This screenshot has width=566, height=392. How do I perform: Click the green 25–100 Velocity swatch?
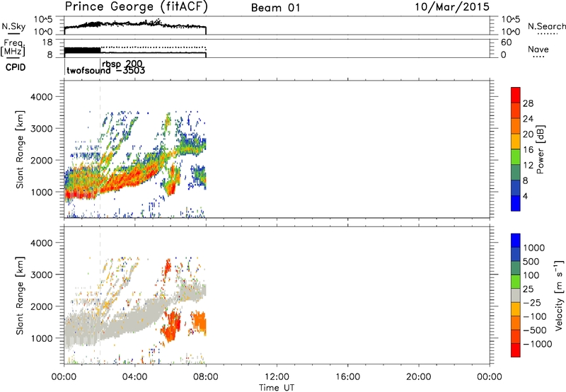(x=516, y=282)
